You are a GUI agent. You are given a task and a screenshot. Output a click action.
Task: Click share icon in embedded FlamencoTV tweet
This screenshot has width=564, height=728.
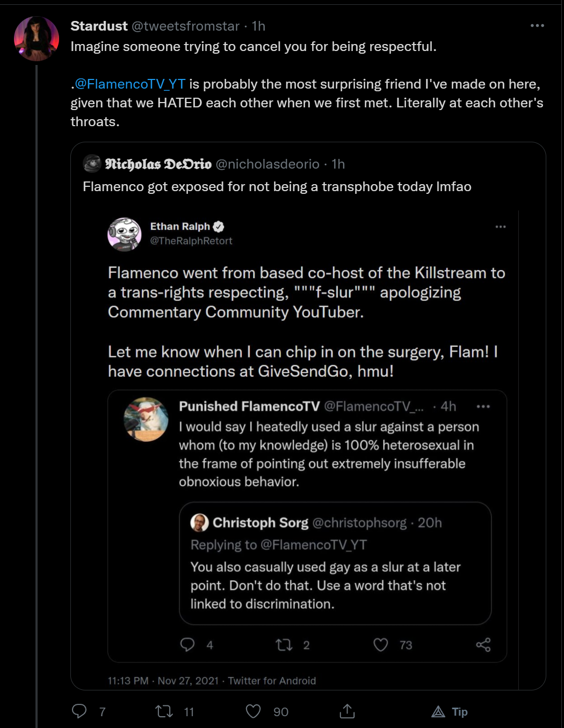pyautogui.click(x=483, y=645)
